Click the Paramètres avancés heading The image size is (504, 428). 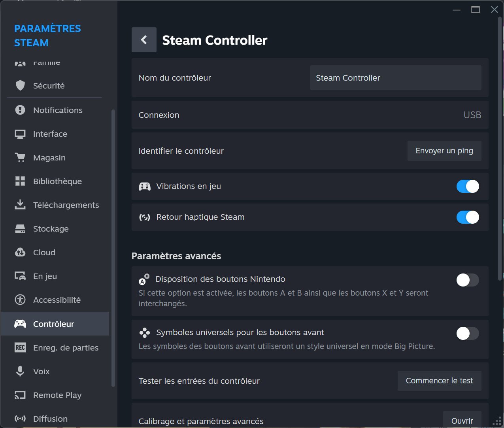(x=176, y=256)
